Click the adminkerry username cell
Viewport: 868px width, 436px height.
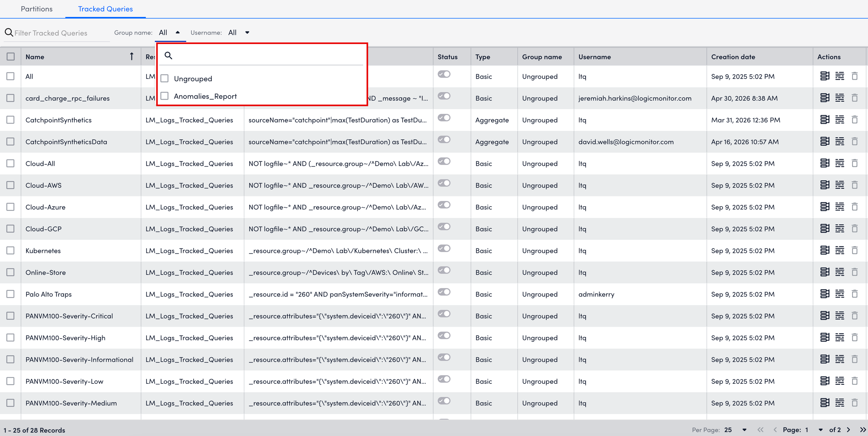pyautogui.click(x=596, y=294)
